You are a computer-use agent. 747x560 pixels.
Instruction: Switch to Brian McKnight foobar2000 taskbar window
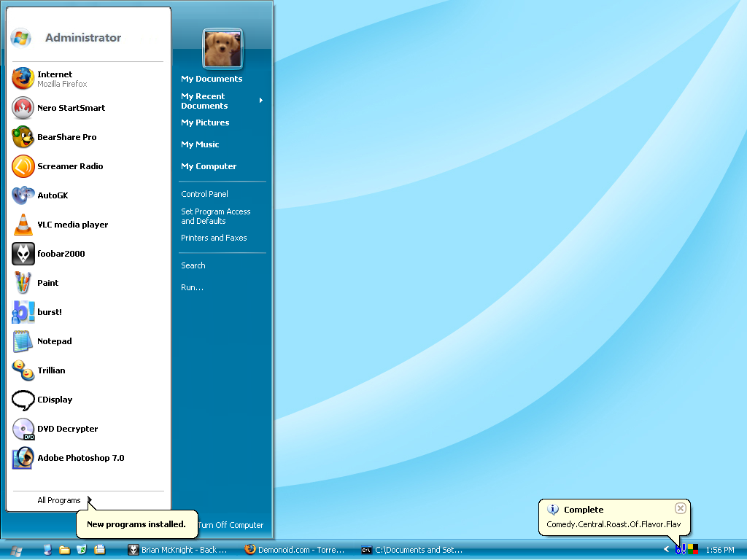(x=178, y=550)
